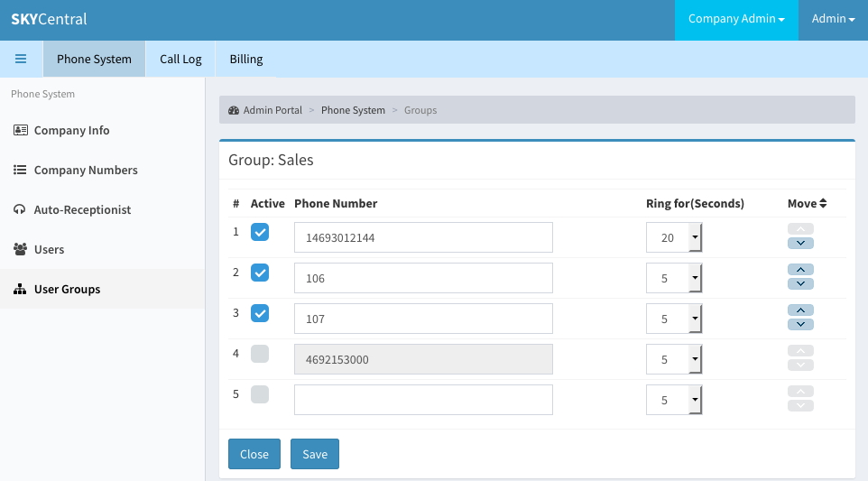Click the Company Numbers list icon

[x=20, y=170]
